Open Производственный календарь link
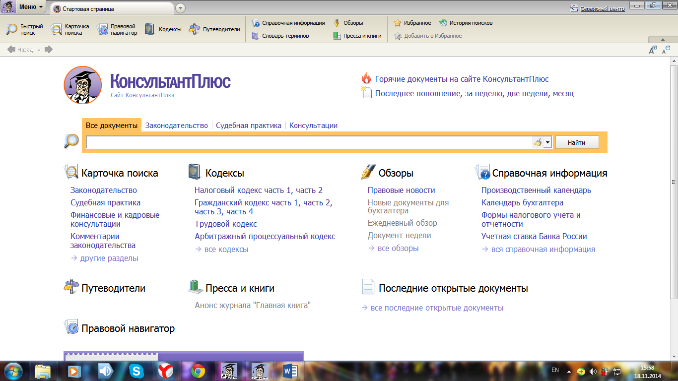Screen dimensions: 678x381 [536, 190]
